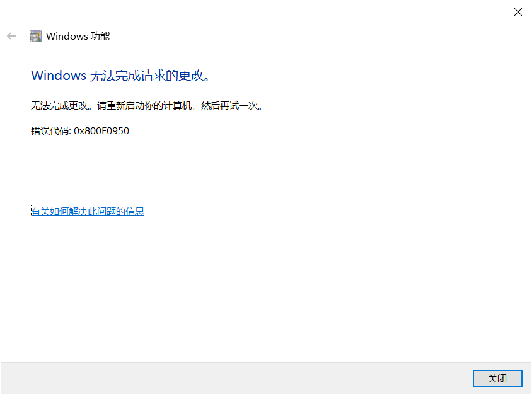Image resolution: width=532 pixels, height=395 pixels.
Task: Click the heading Windows 无法完成请求的更改
Action: click(x=121, y=75)
